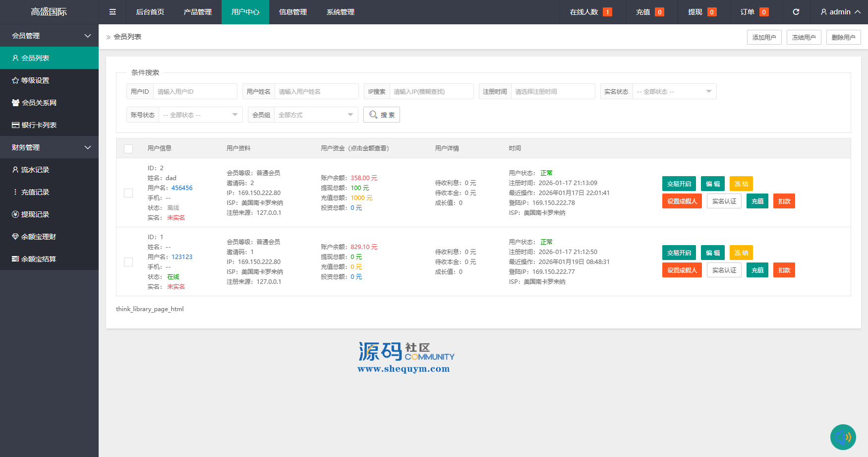
Task: Toggle the select-all checkbox in table header
Action: (x=128, y=149)
